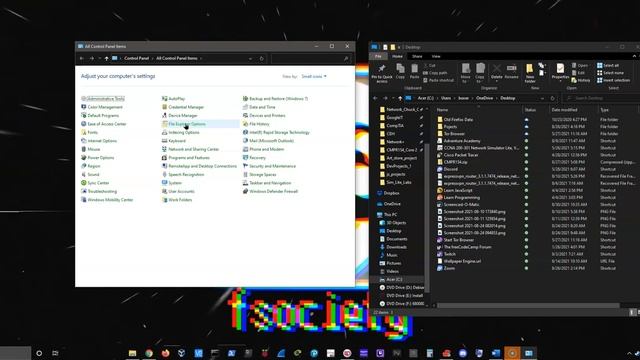The height and width of the screenshot is (360, 640).
Task: Expand Control Panel address history dropdown arrow
Action: [250, 58]
